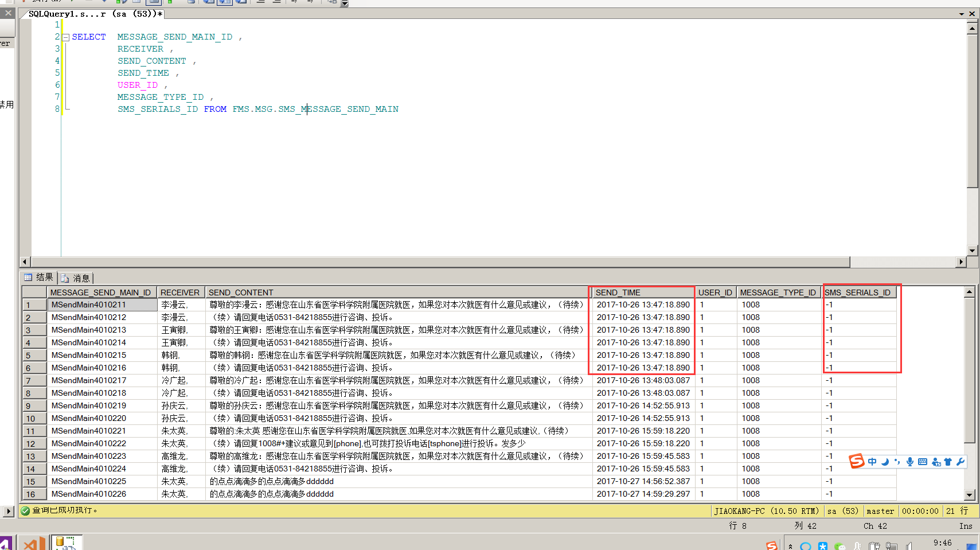
Task: Select content cell in row 12 with 1008##
Action: point(399,444)
